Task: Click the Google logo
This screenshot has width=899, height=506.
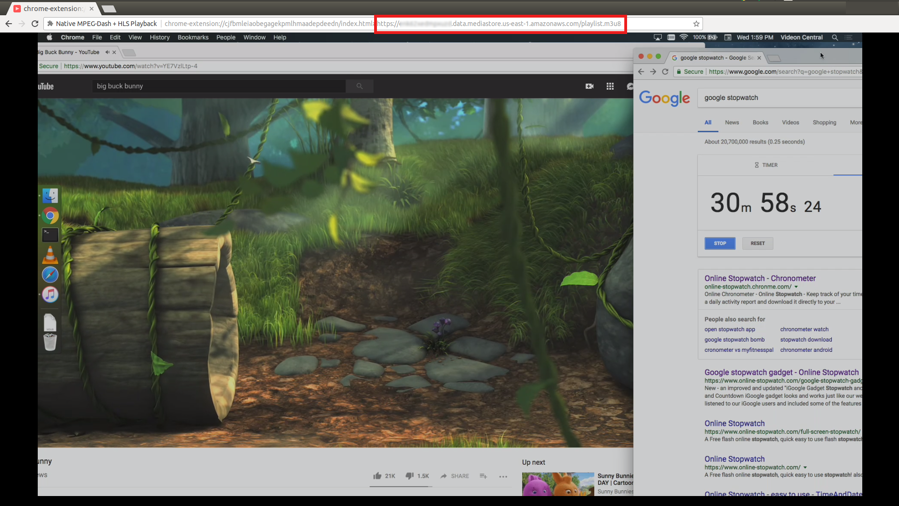Action: coord(665,99)
